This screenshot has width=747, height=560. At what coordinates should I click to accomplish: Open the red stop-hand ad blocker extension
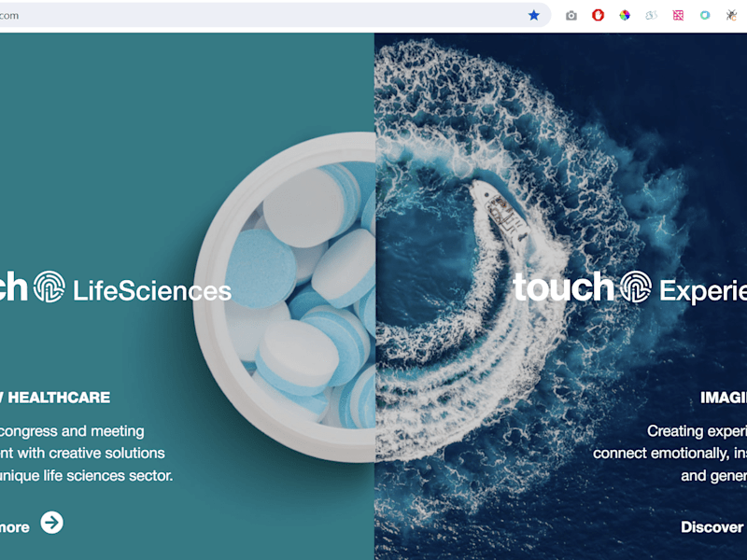tap(598, 16)
